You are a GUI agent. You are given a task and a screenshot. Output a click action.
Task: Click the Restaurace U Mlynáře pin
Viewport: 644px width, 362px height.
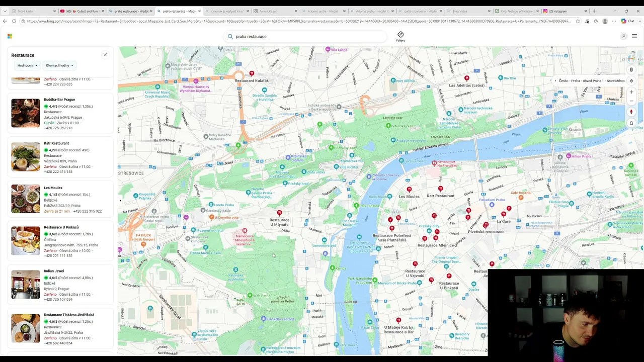coord(280,213)
